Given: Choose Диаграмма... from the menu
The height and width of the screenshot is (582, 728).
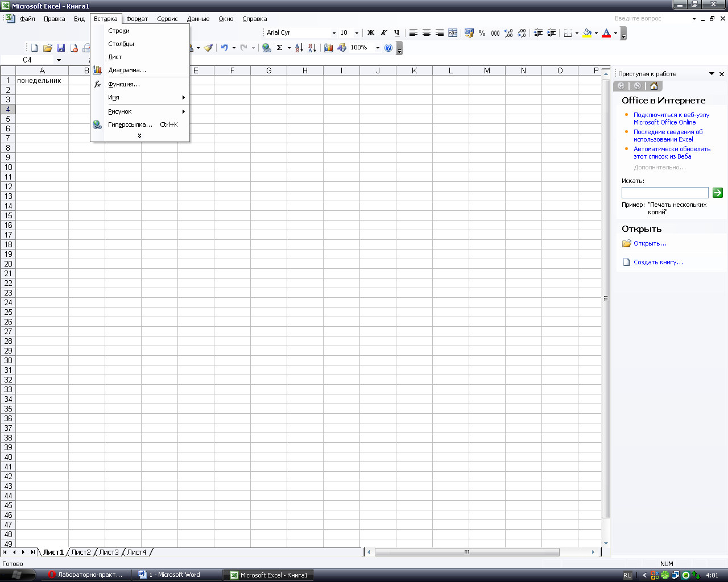Looking at the screenshot, I should point(140,70).
